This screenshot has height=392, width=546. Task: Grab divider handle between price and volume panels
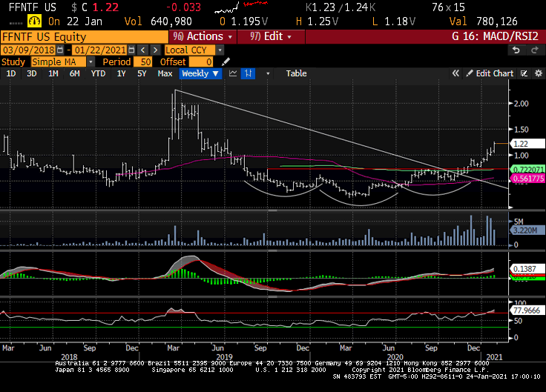(273, 210)
